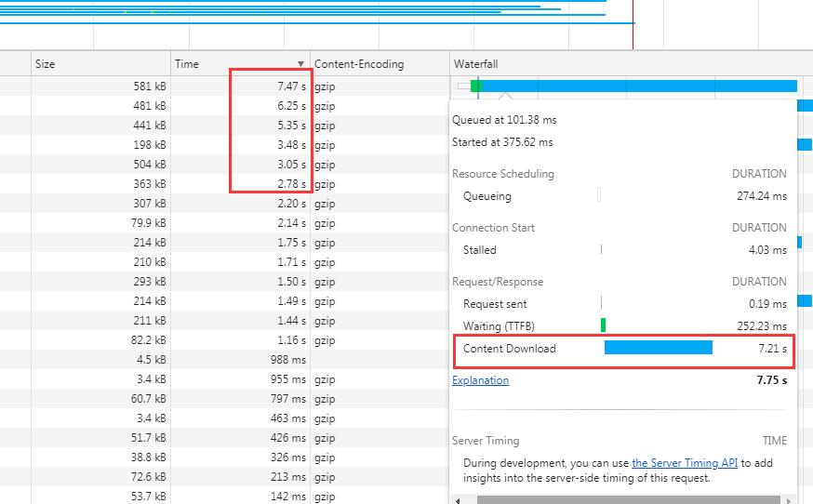The height and width of the screenshot is (504, 813).
Task: Select the 1.16 s time cell
Action: click(x=240, y=340)
